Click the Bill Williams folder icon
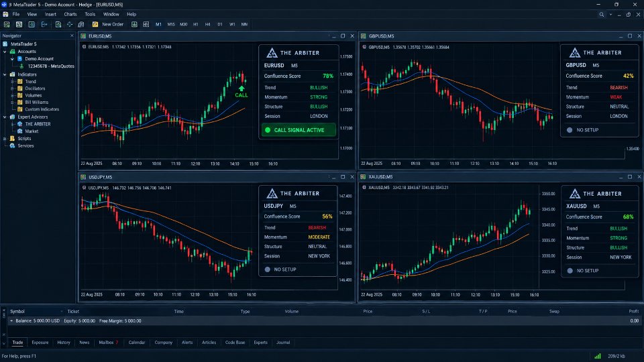The image size is (644, 362). 19,102
